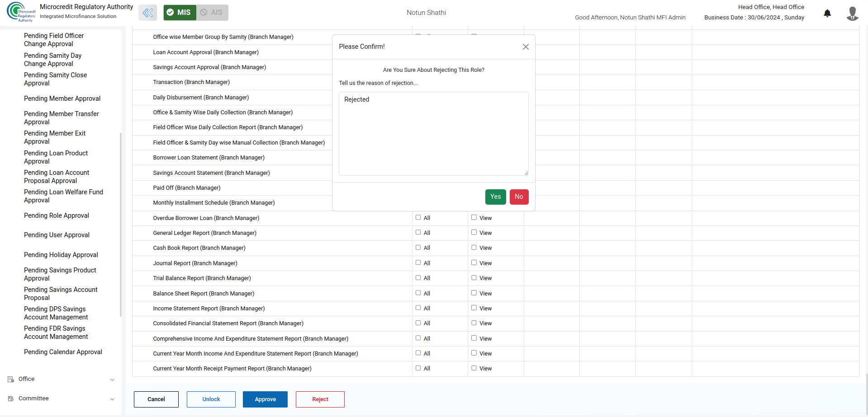Switch to the MIS module
The height and width of the screenshot is (417, 868).
point(180,13)
